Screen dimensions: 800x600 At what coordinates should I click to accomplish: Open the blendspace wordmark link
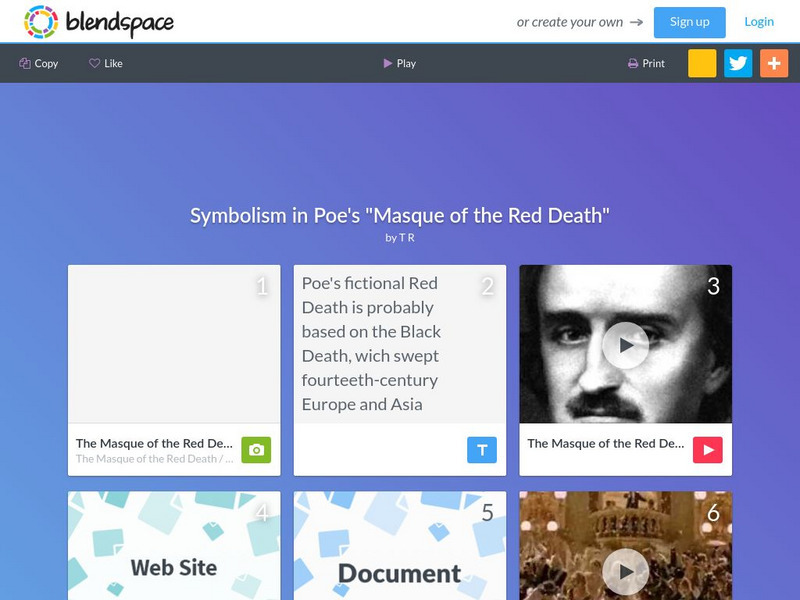pos(120,22)
